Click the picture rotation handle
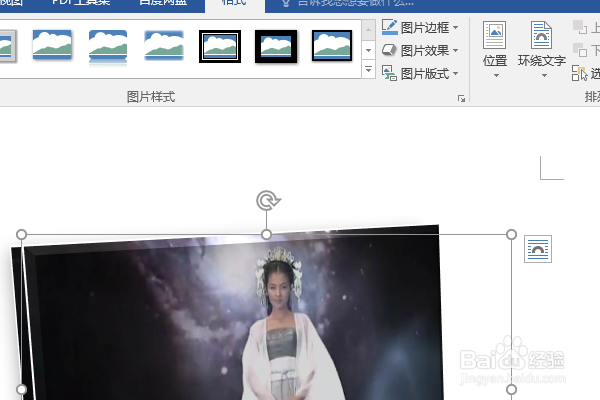 (x=267, y=201)
